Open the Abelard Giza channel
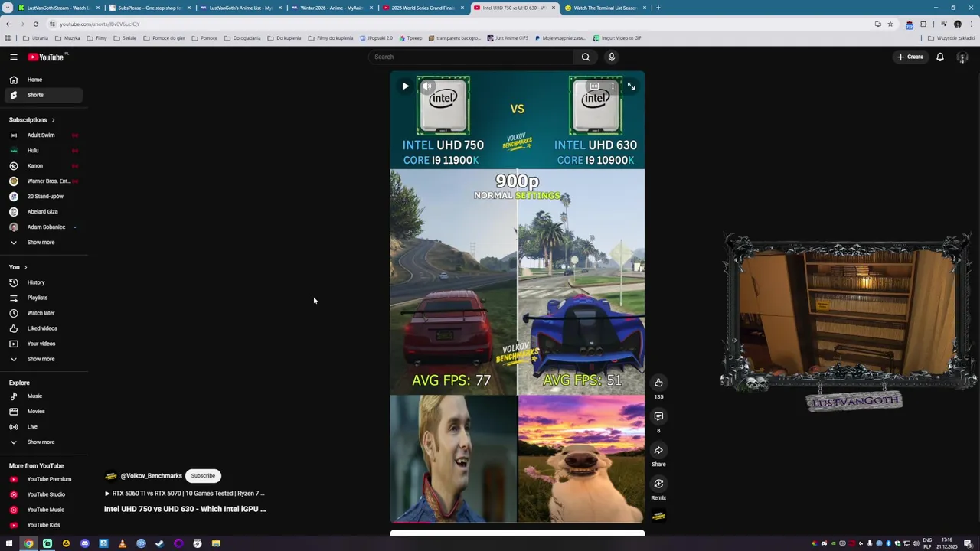Screen dimensions: 980x551 [x=43, y=211]
